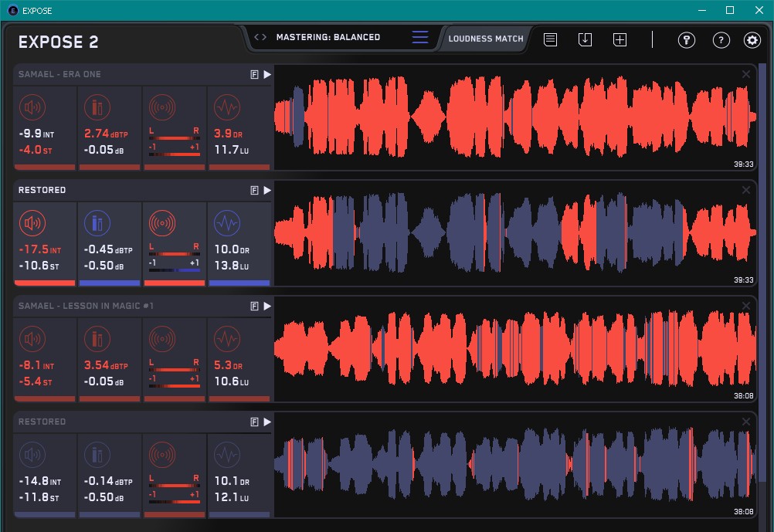This screenshot has height=532, width=774.
Task: Click stereo field icon in Lesson in Magic #1
Action: click(161, 339)
